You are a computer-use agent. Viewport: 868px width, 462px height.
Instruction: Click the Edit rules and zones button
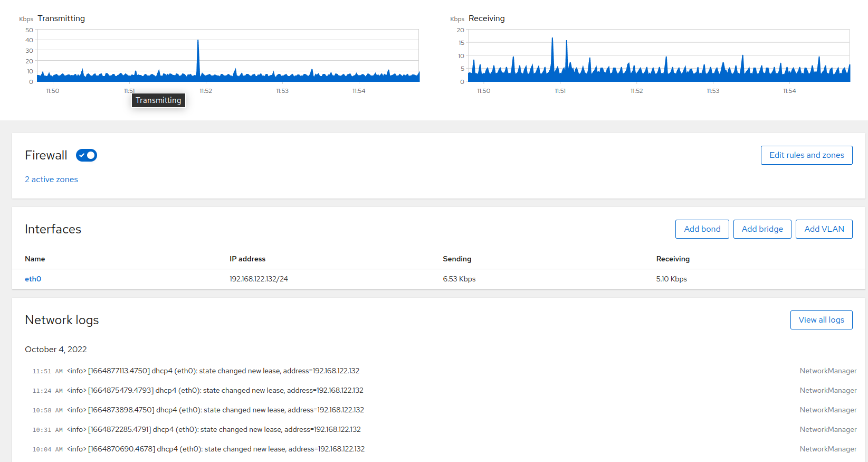coord(806,155)
